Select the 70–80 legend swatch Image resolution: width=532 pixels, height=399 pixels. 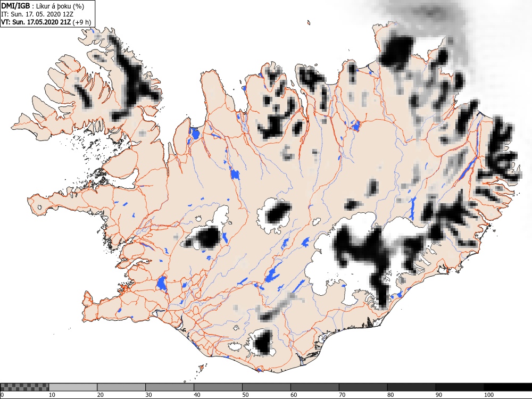(363, 387)
